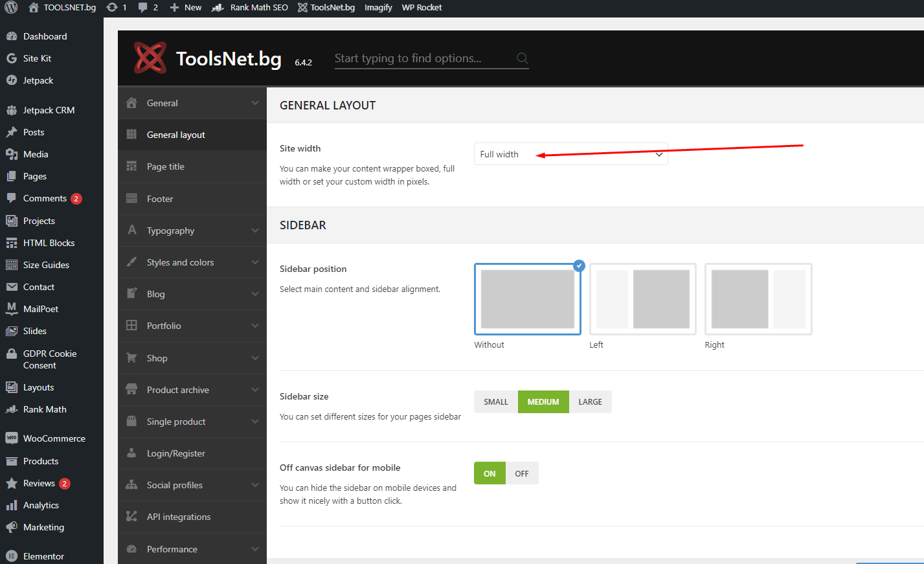Open Imagify from the admin bar
This screenshot has width=924, height=564.
(x=378, y=8)
